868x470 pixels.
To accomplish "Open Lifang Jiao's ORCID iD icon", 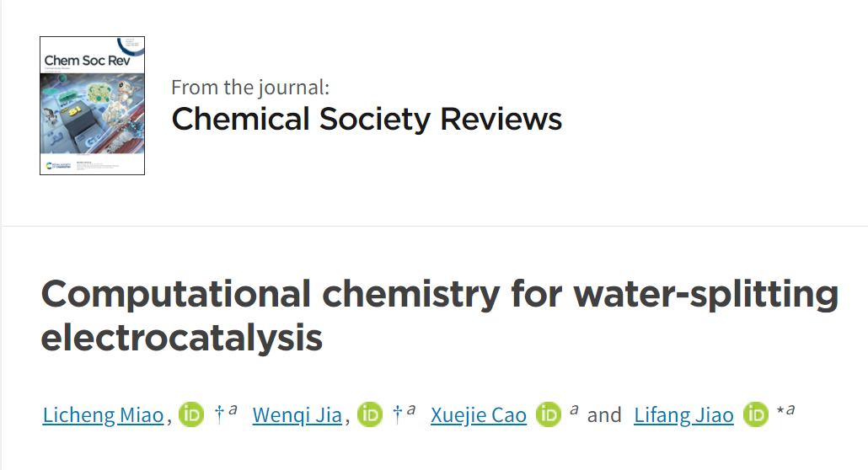I will tap(756, 414).
